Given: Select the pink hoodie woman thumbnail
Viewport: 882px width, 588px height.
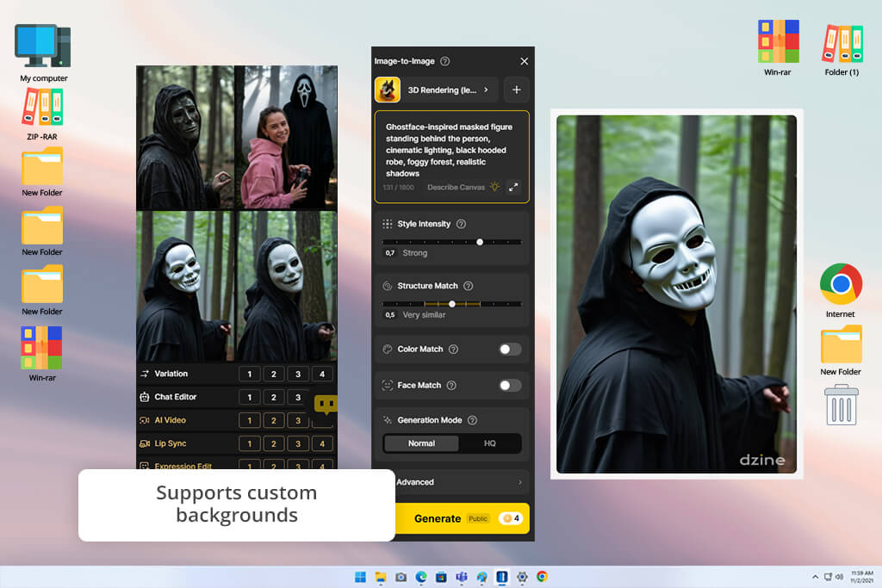Looking at the screenshot, I should click(x=286, y=138).
